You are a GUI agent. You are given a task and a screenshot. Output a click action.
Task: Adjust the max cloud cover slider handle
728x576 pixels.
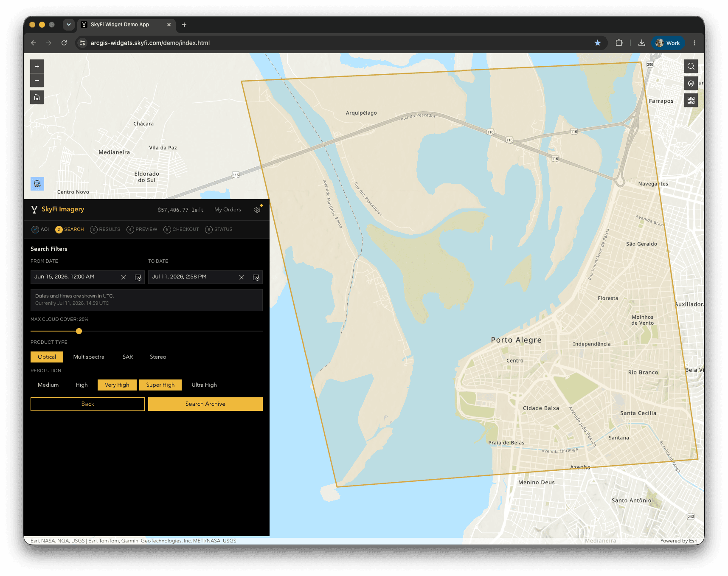79,331
